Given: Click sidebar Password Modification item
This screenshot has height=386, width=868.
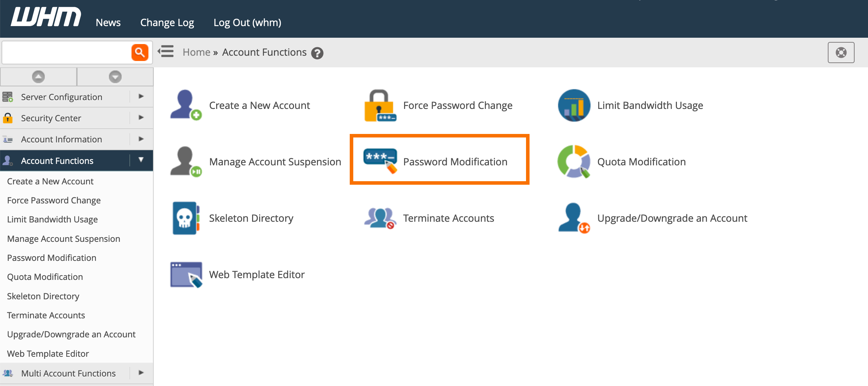Looking at the screenshot, I should [51, 258].
